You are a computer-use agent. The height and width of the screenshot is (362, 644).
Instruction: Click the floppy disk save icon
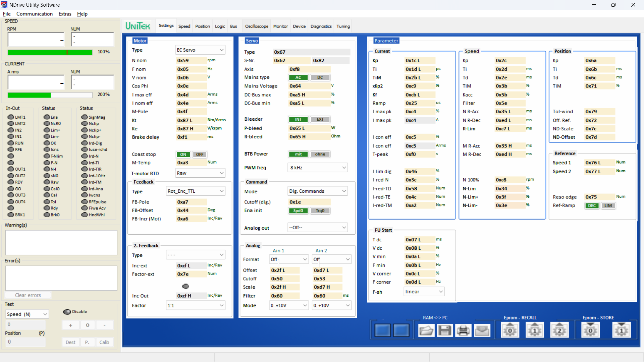(x=445, y=330)
